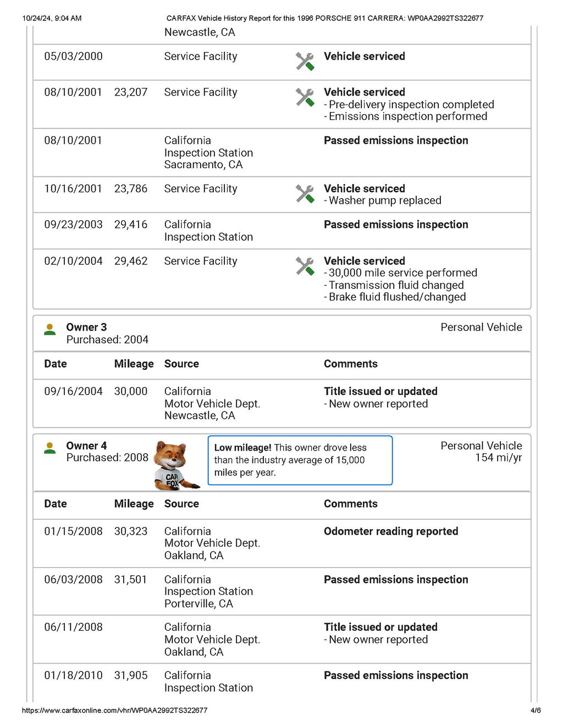The image size is (563, 728).
Task: Click the Car Fox mascot image
Action: 174,465
